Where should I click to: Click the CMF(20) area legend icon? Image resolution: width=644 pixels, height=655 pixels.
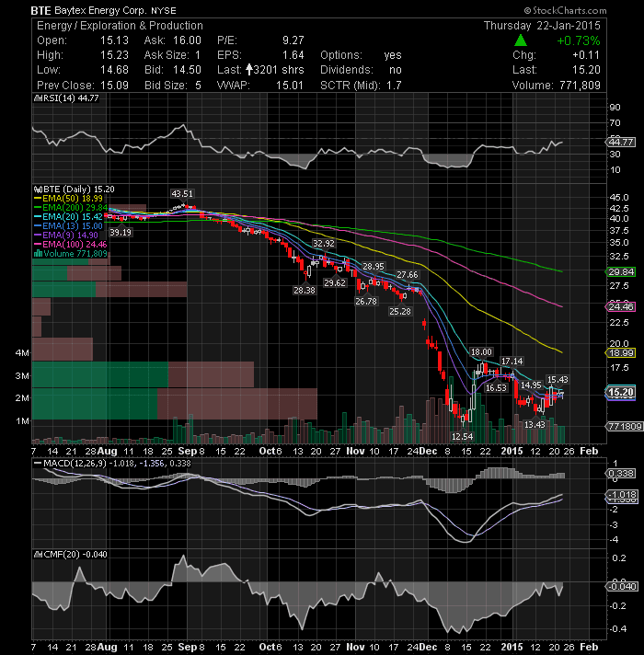point(38,555)
